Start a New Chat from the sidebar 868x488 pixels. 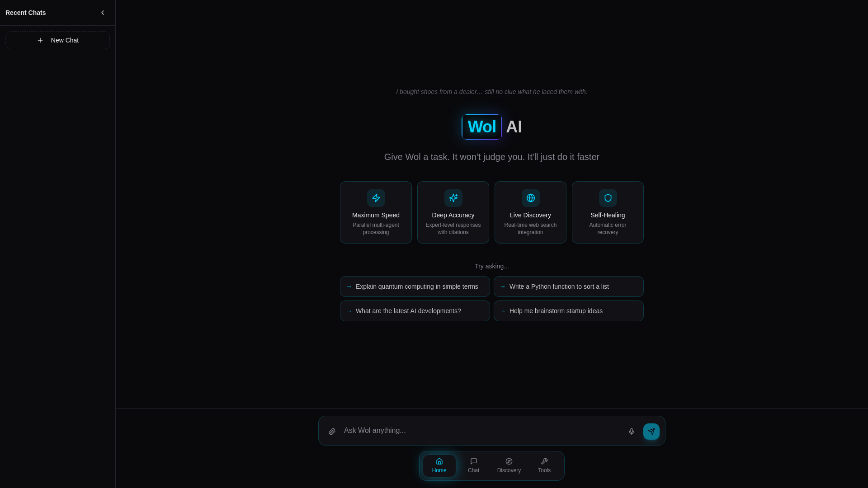pos(57,40)
